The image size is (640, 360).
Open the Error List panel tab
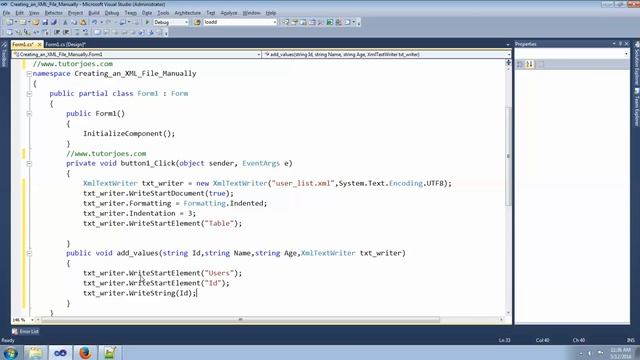coord(25,331)
